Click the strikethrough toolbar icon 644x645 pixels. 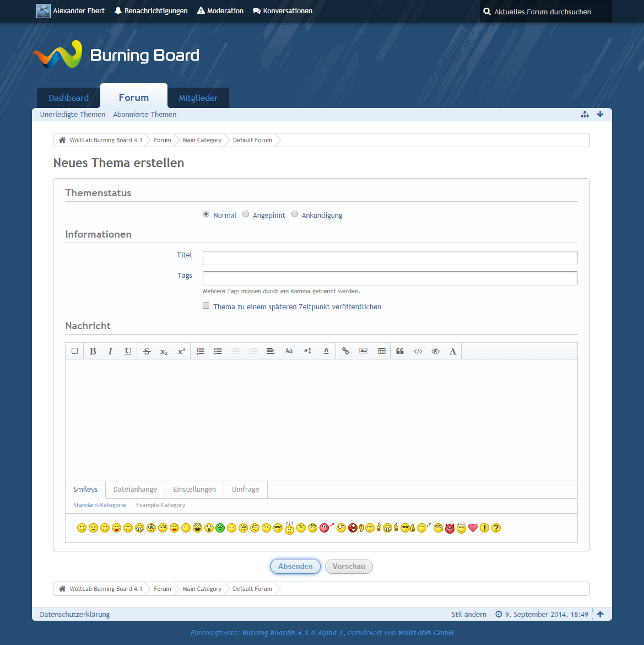click(147, 351)
